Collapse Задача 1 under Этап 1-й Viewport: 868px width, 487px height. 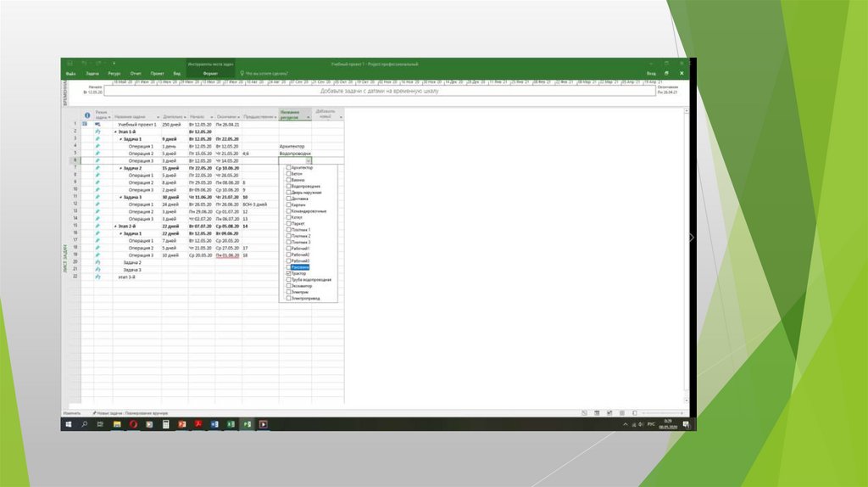[120, 139]
